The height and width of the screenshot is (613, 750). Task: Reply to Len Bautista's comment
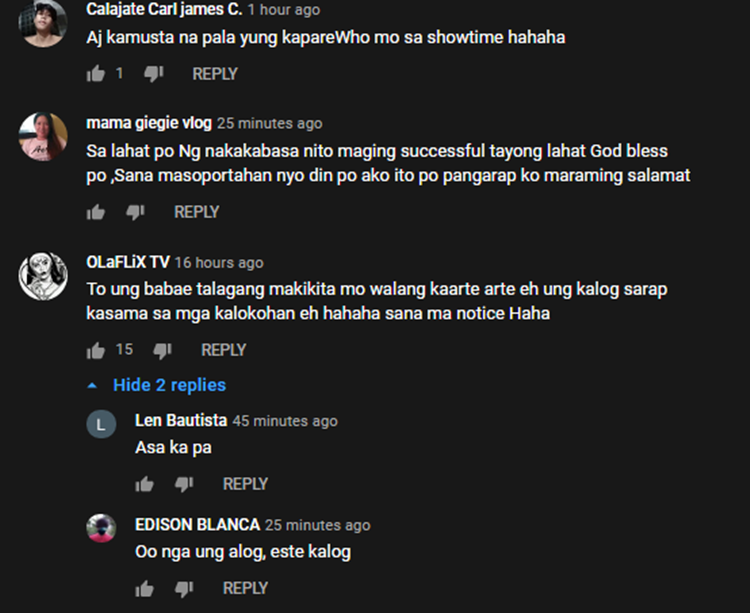[245, 484]
